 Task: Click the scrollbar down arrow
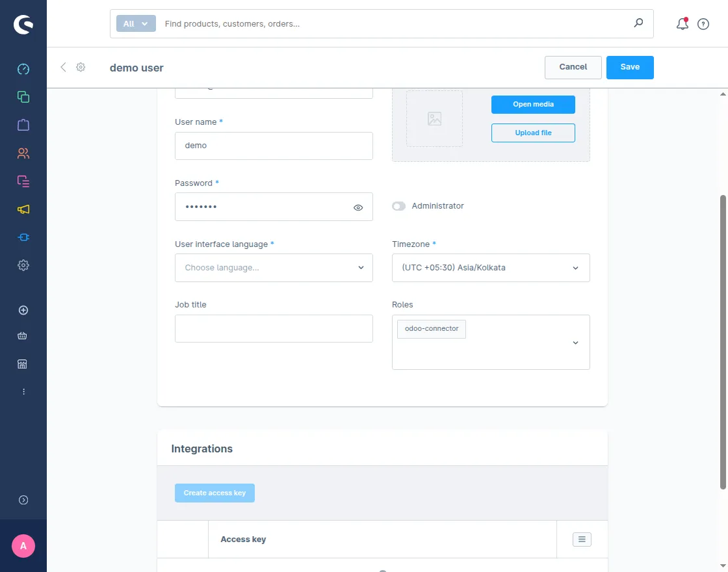(x=722, y=566)
